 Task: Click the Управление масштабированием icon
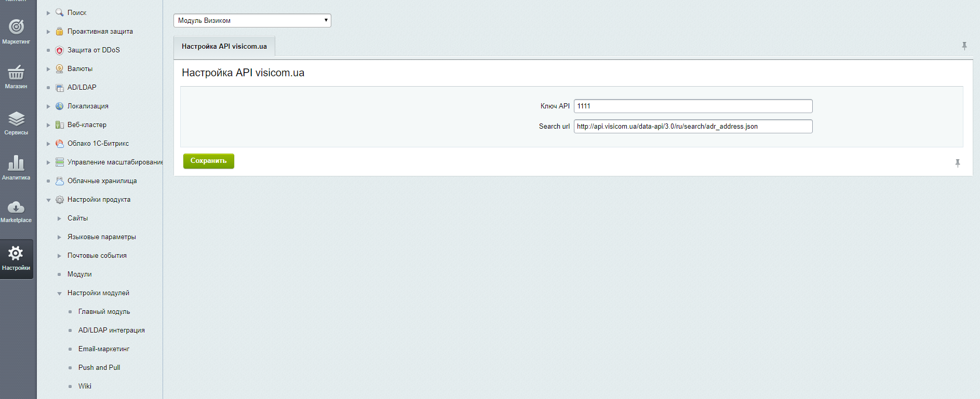tap(60, 162)
